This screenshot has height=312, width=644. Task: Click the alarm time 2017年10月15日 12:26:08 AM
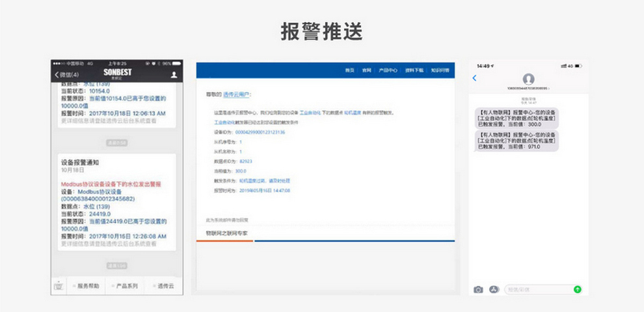[x=127, y=236]
